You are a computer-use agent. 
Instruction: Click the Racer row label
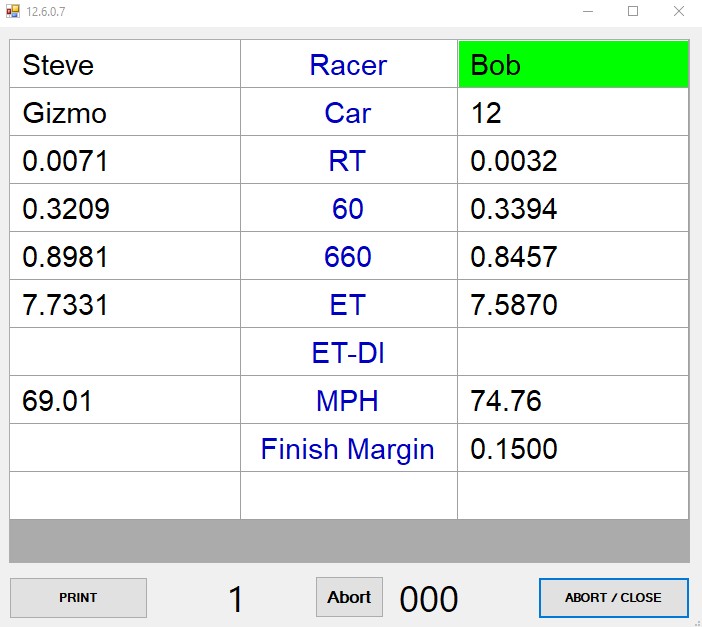(348, 65)
